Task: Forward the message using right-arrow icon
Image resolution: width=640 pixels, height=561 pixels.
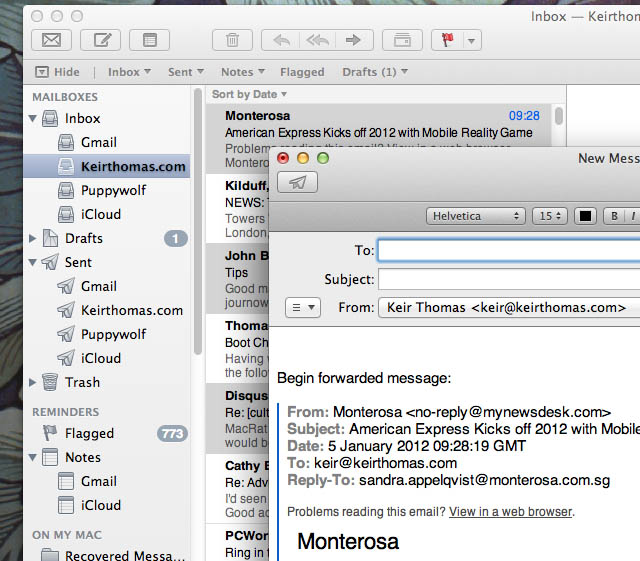Action: (353, 40)
